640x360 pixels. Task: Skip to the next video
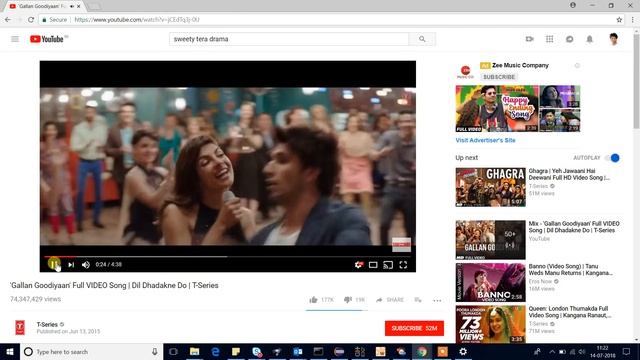click(x=71, y=264)
